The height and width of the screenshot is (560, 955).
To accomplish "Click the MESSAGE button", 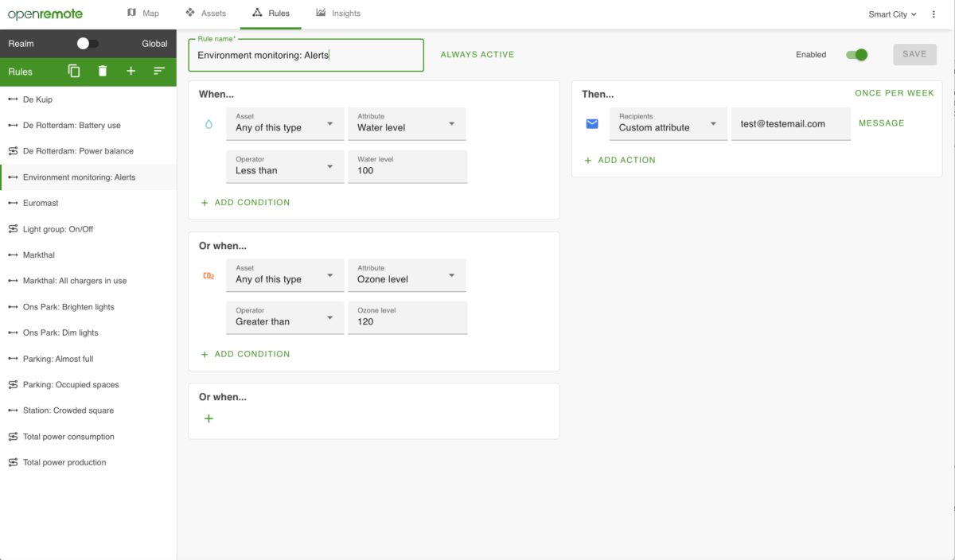I will click(882, 123).
